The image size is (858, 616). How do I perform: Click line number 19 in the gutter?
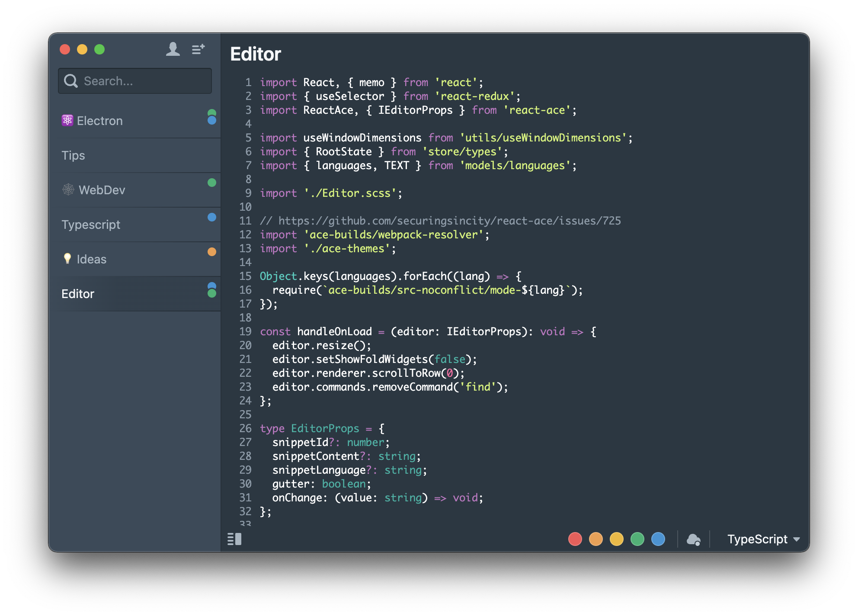point(245,332)
